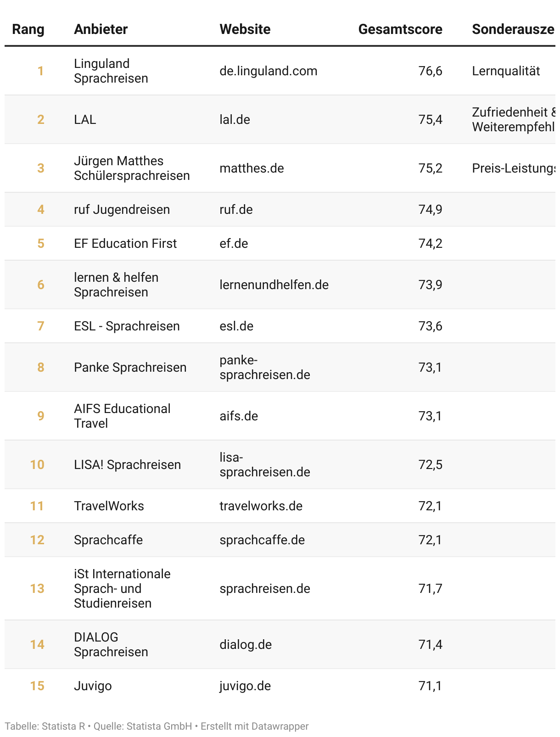
Task: Open panke-sprachreisen.de link
Action: coord(264,368)
